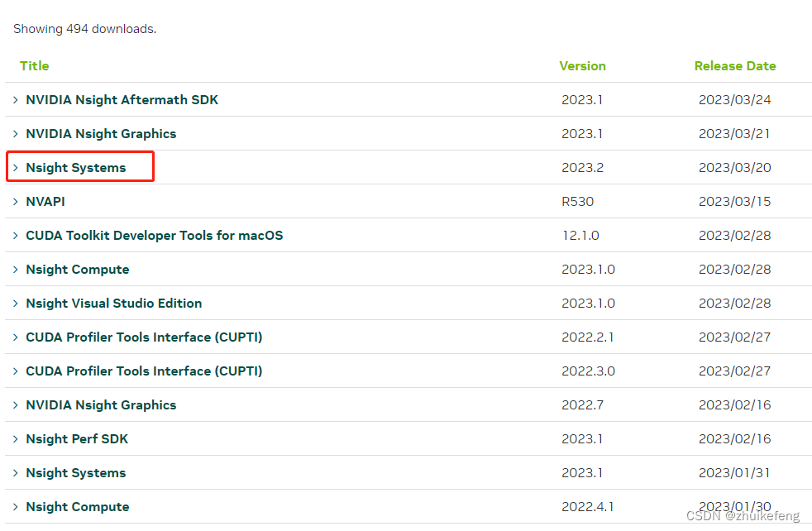Open Nsight Systems title dated 2023/01/31
812x531 pixels.
pyautogui.click(x=76, y=473)
